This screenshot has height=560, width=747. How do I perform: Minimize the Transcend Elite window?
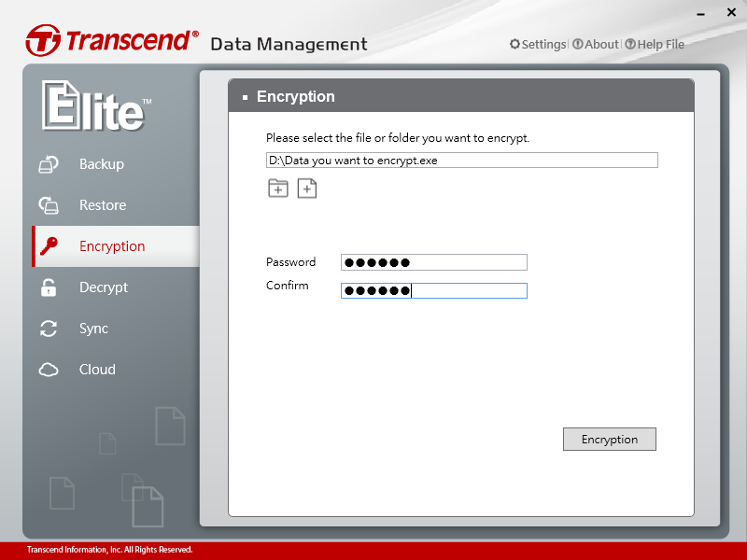point(700,13)
